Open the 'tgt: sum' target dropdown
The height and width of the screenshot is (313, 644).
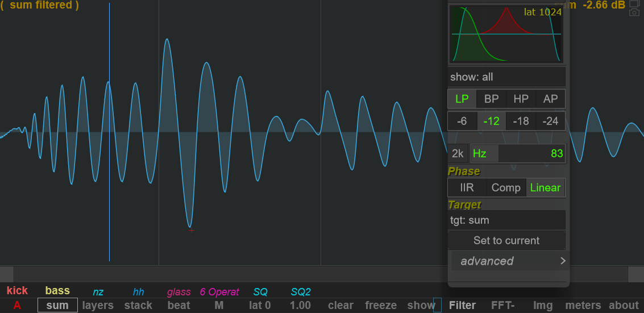tap(506, 220)
